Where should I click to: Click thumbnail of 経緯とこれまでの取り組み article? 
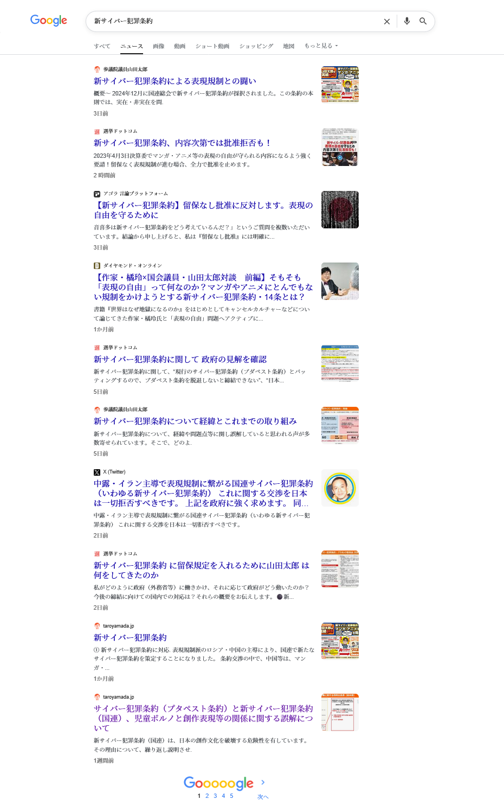(x=340, y=425)
